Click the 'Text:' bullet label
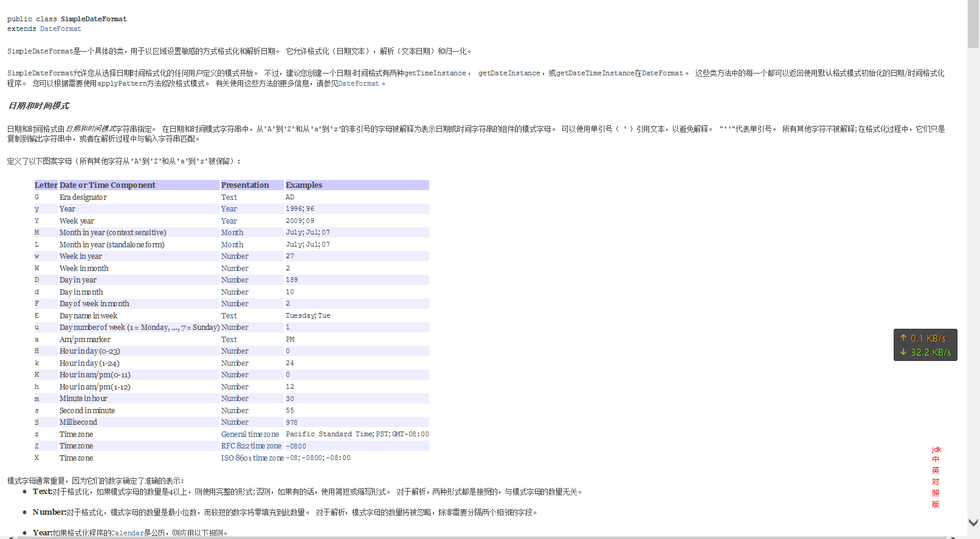The width and height of the screenshot is (980, 539). tap(42, 492)
